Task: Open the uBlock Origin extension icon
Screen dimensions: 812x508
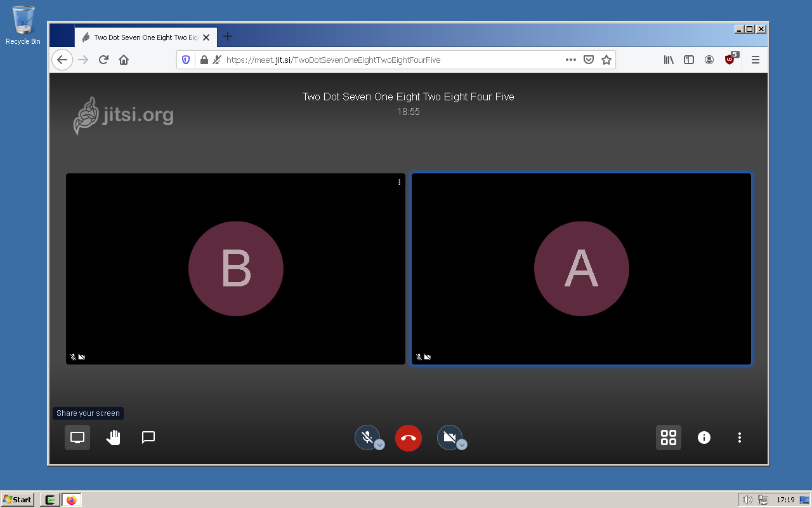Action: coord(730,60)
